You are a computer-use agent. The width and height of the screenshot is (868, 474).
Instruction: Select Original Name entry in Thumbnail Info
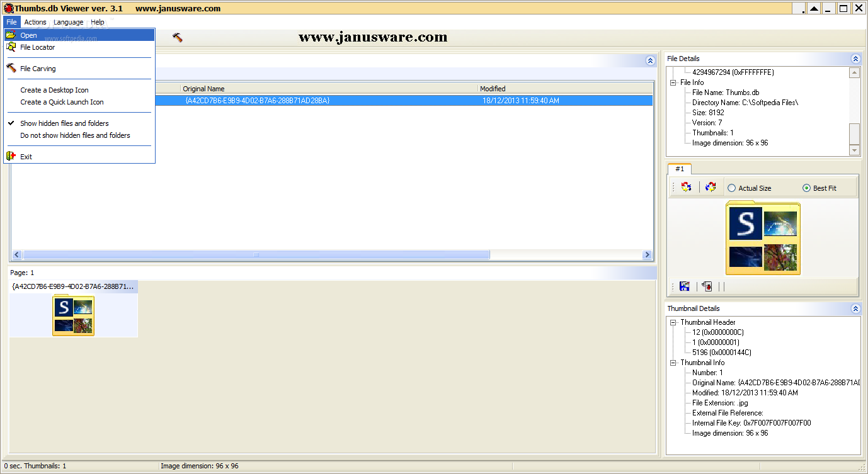pos(776,383)
